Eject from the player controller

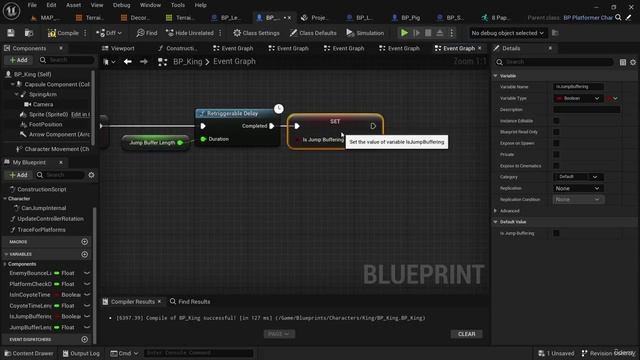point(440,33)
